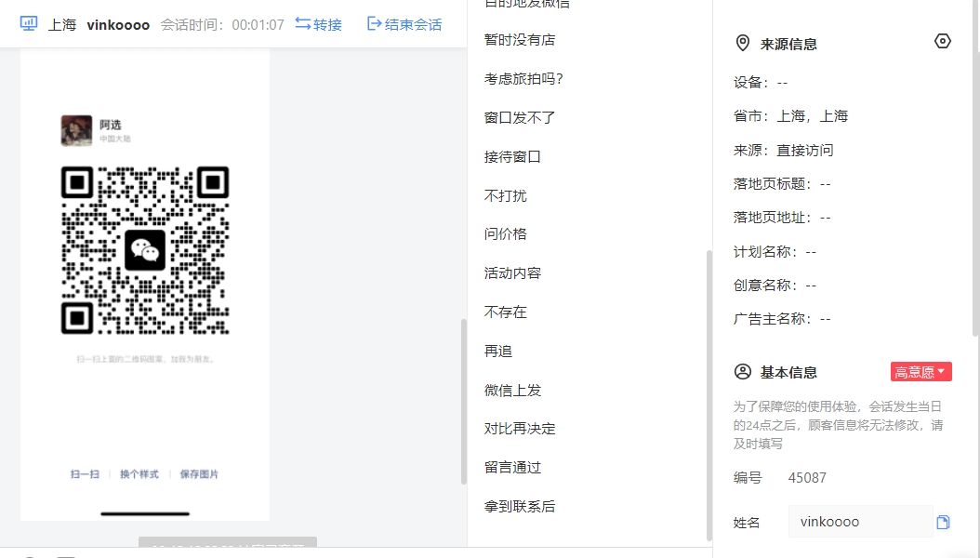Click the 上海 city label in header
980x558 pixels.
point(62,25)
